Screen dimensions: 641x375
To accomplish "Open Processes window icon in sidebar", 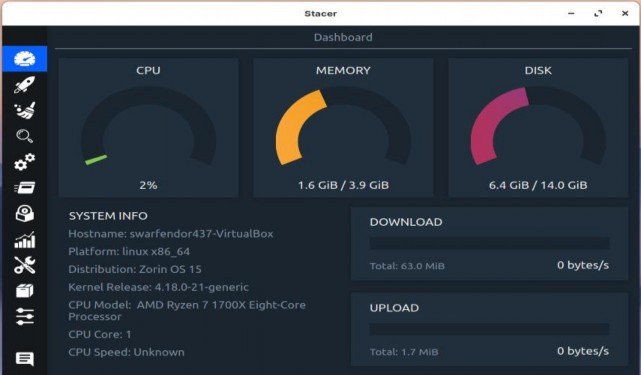I will click(25, 188).
